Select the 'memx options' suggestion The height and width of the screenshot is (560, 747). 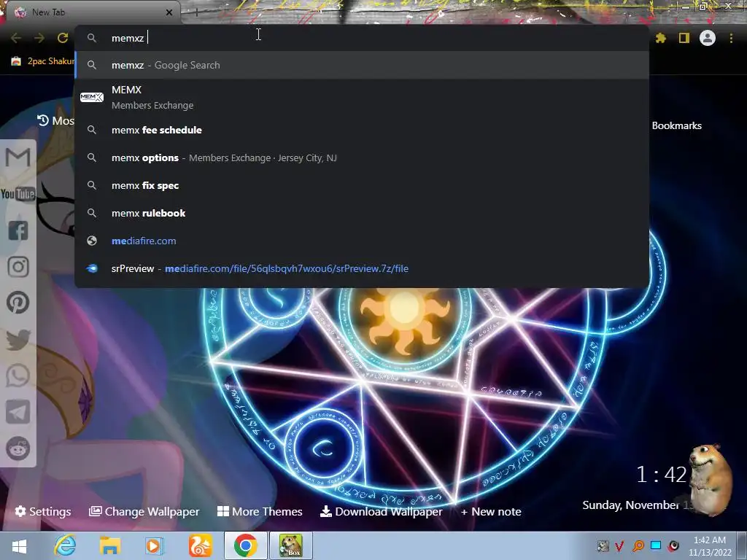click(362, 157)
